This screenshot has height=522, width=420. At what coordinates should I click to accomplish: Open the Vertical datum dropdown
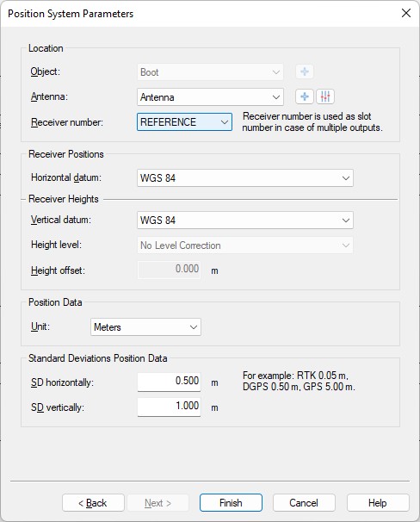[245, 220]
